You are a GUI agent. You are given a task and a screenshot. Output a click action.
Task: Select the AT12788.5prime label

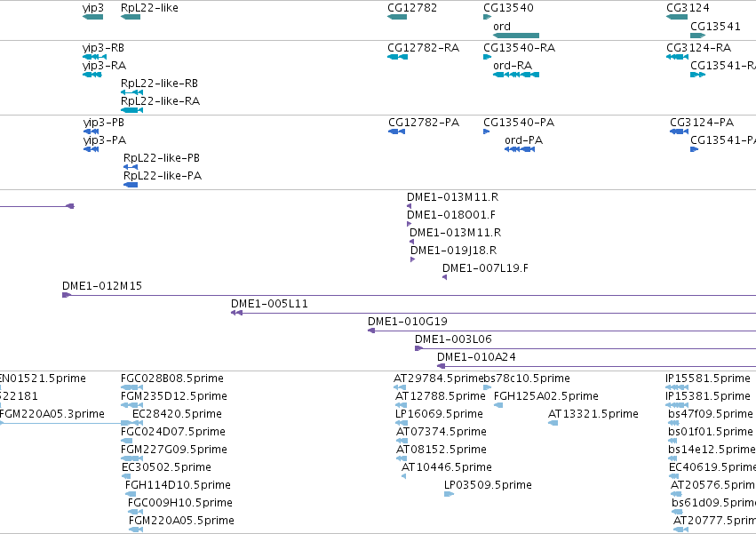[x=441, y=396]
